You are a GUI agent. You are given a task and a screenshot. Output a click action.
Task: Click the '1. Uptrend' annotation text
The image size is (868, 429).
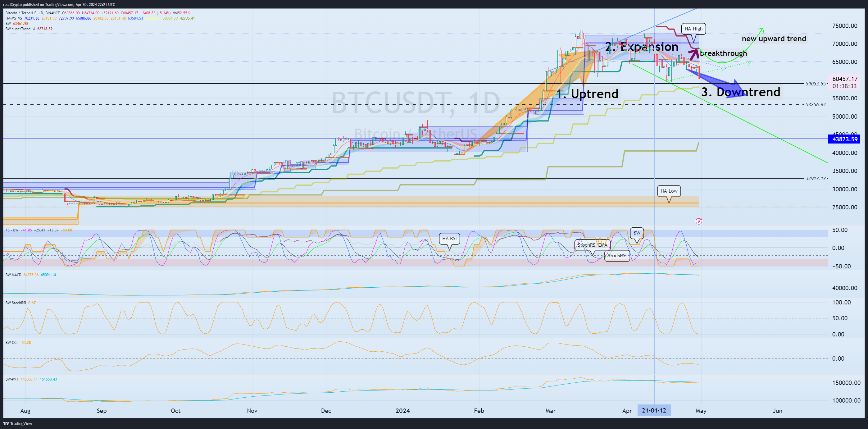coord(587,94)
